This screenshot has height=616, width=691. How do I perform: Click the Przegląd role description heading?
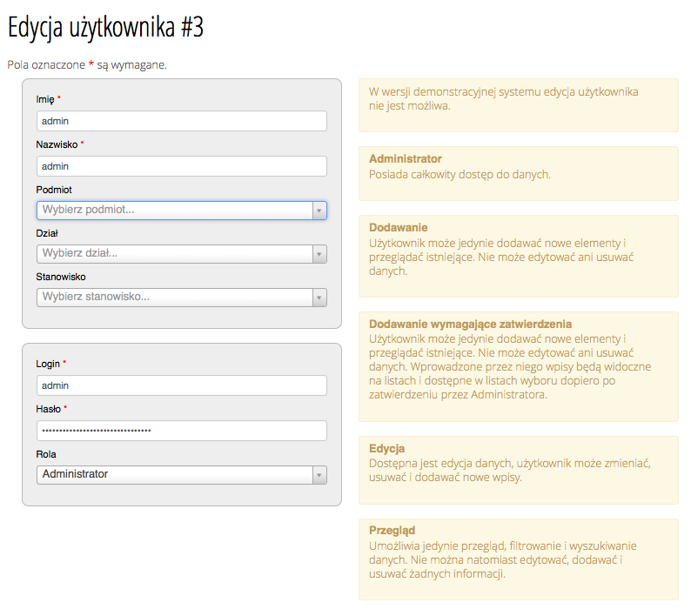pyautogui.click(x=392, y=531)
